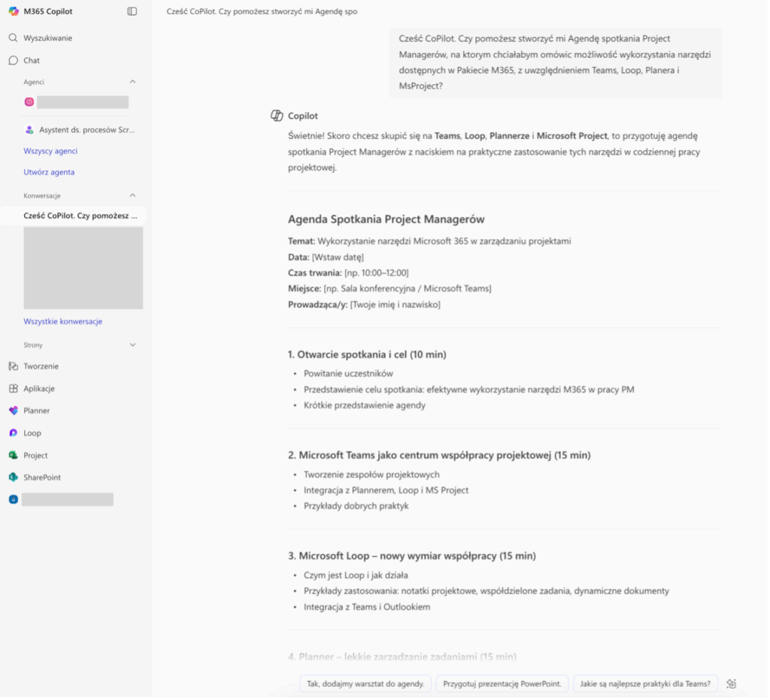Launch the SharePoint app
The image size is (770, 700).
(42, 477)
